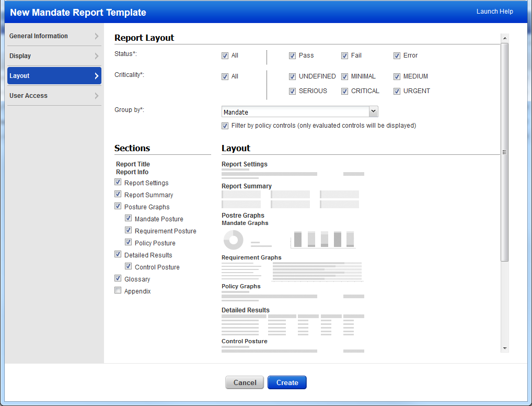Toggle the Error status checkbox
Screen dimensions: 532x406
[x=397, y=55]
